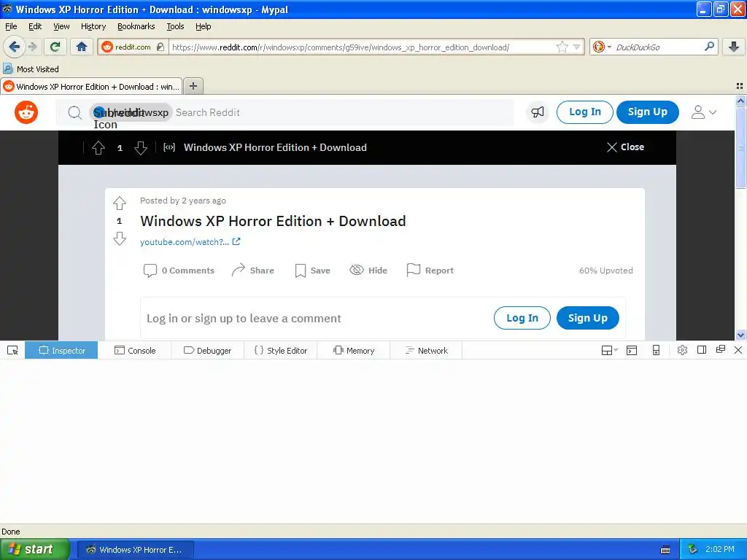Image resolution: width=747 pixels, height=560 pixels.
Task: Click the advertise megaphone icon
Action: click(x=538, y=112)
